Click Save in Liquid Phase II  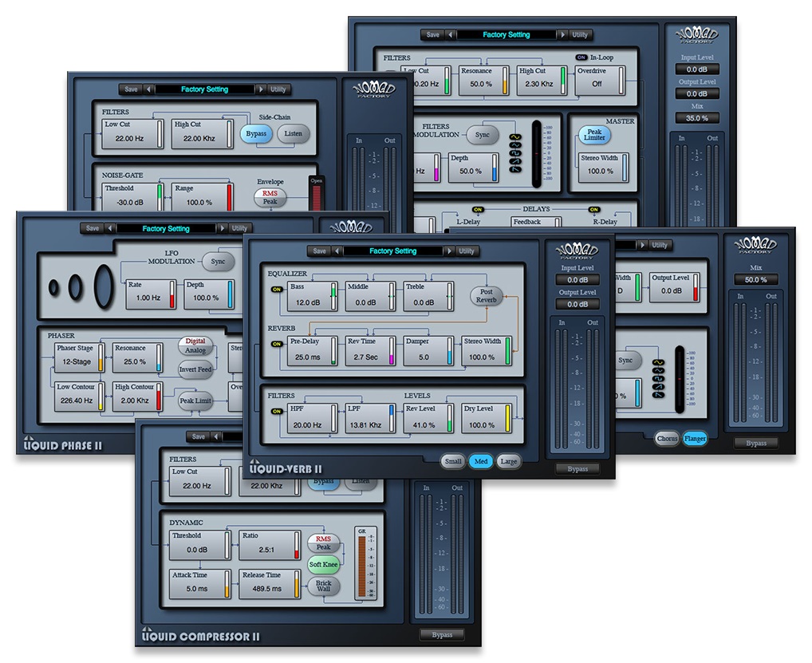tap(93, 228)
